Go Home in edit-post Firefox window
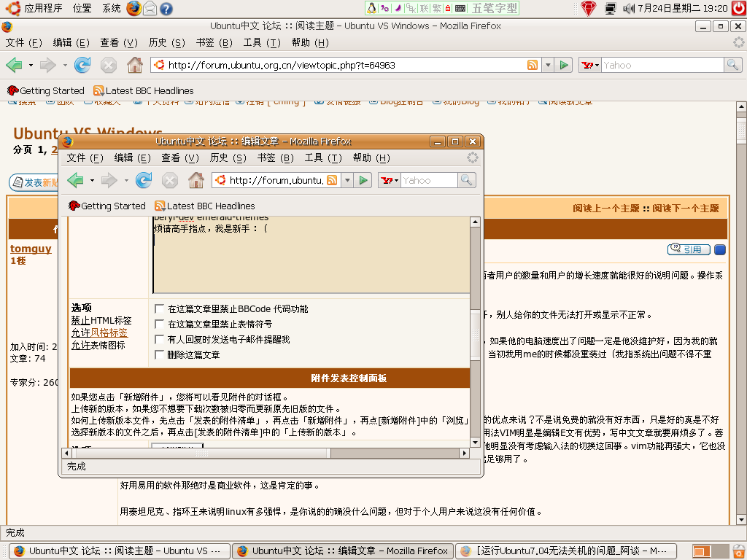747x560 pixels. pyautogui.click(x=196, y=181)
